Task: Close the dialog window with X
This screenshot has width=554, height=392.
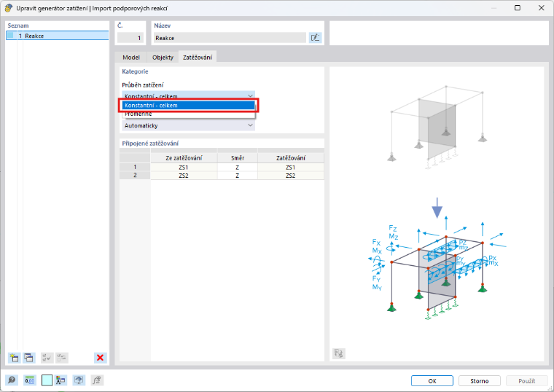Action: pyautogui.click(x=541, y=8)
